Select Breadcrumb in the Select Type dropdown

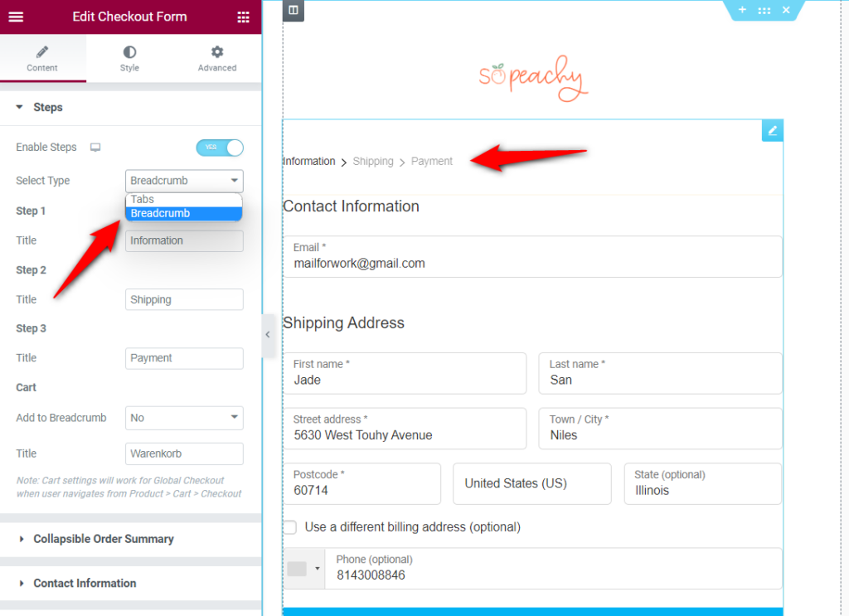[183, 181]
